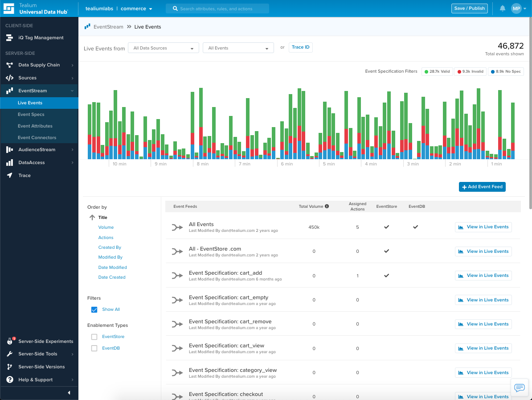Click the notification bell icon
This screenshot has height=400, width=532.
[x=503, y=8]
